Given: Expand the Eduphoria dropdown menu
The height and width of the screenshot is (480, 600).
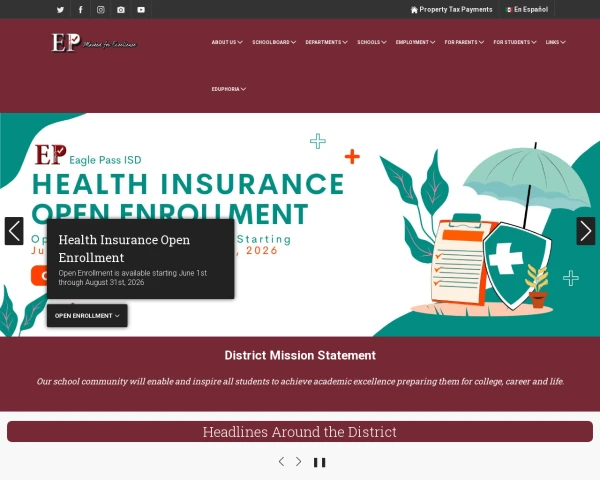Looking at the screenshot, I should click(228, 89).
